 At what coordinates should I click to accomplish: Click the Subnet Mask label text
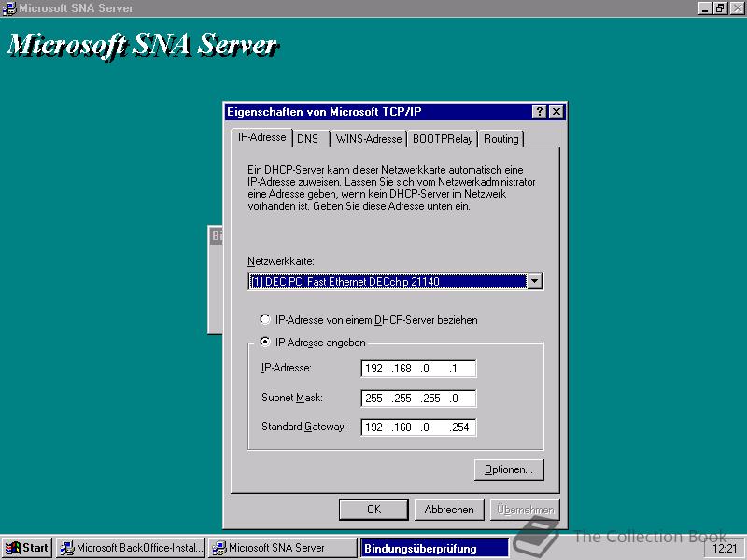[291, 398]
